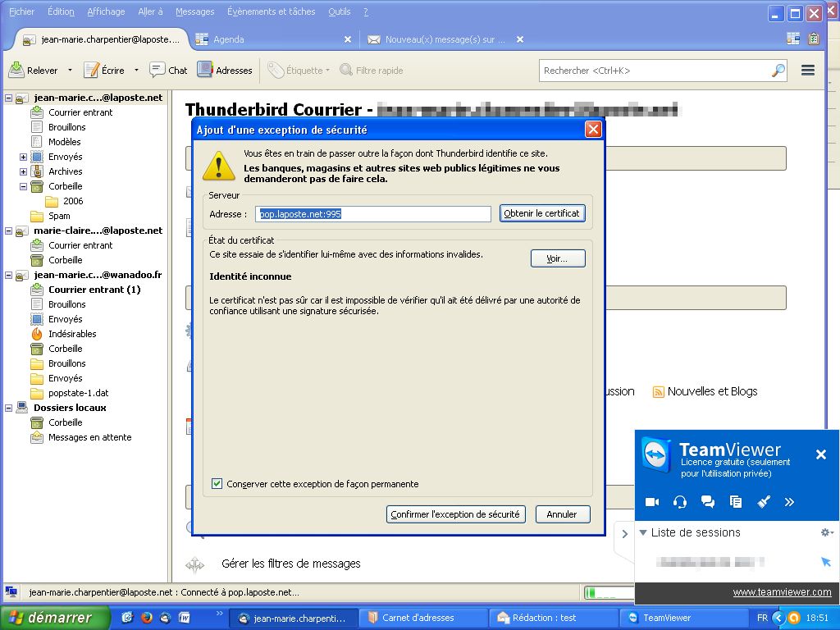The image size is (840, 630).
Task: Expand TeamViewer panel side chevron
Action: pyautogui.click(x=624, y=534)
